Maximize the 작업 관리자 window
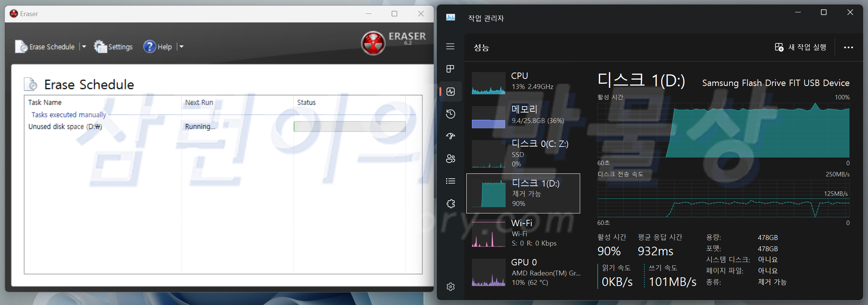This screenshot has width=868, height=305. click(824, 12)
